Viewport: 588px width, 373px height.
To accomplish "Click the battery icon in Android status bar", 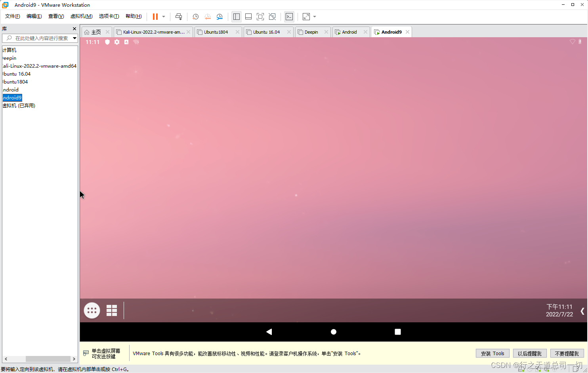I will [580, 42].
